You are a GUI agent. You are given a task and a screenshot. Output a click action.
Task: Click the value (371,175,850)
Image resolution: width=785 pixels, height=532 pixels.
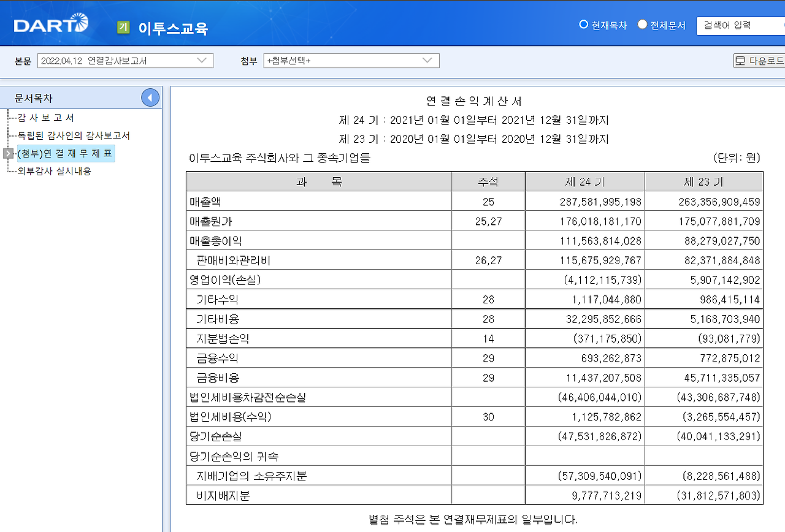608,339
